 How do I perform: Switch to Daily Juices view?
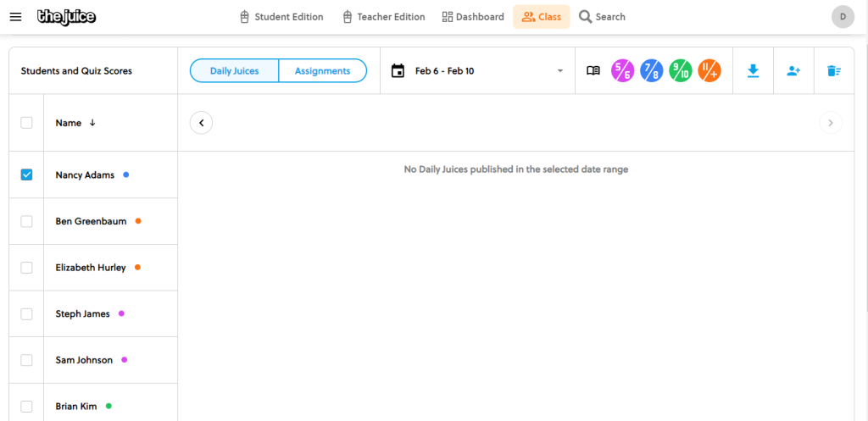pos(234,71)
